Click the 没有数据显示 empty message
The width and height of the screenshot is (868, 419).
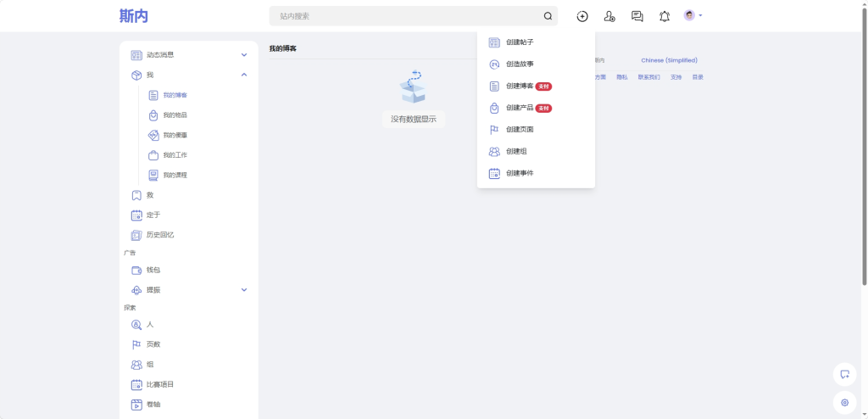click(414, 119)
